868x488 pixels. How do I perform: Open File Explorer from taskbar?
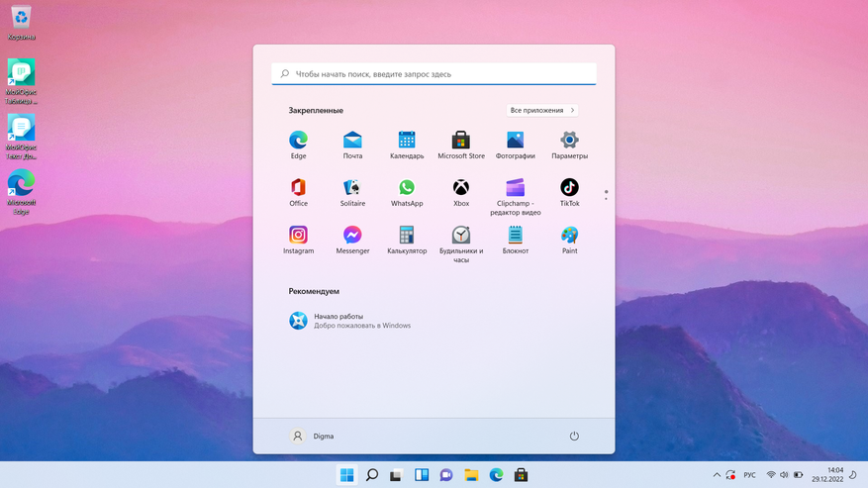click(x=471, y=475)
